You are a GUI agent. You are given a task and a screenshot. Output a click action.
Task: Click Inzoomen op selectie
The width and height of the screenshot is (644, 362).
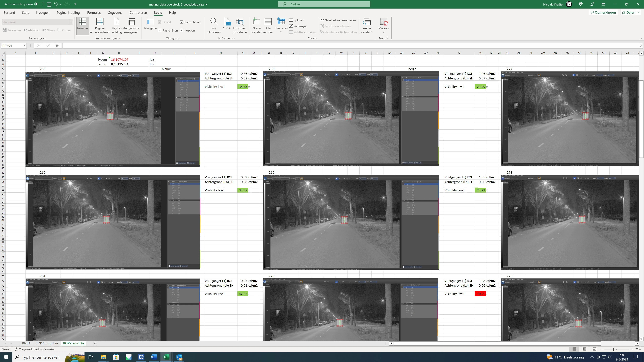(239, 26)
